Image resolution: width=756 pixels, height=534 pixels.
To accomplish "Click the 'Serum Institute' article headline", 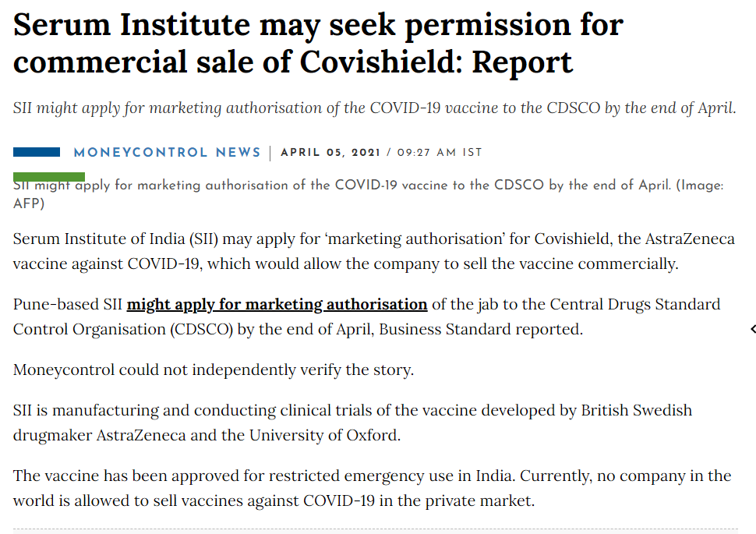I will coord(318,44).
